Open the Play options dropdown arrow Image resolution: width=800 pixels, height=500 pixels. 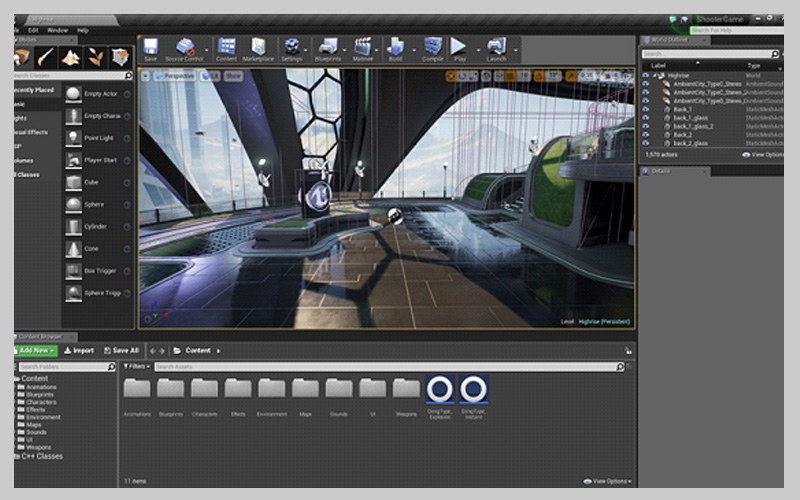(478, 50)
